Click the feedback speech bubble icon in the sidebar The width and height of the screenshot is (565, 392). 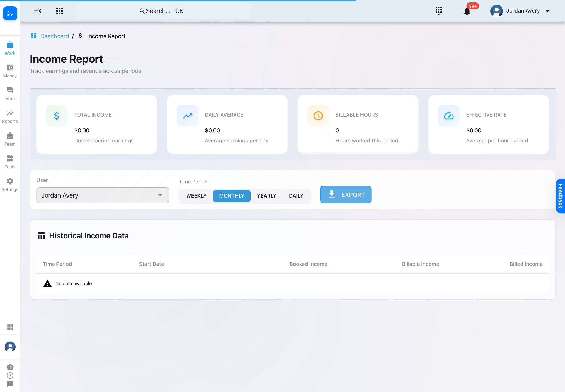[10, 384]
